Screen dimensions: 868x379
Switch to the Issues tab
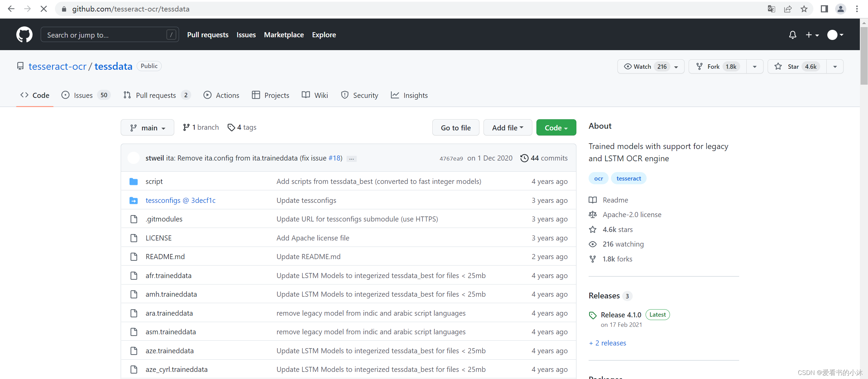coord(86,95)
